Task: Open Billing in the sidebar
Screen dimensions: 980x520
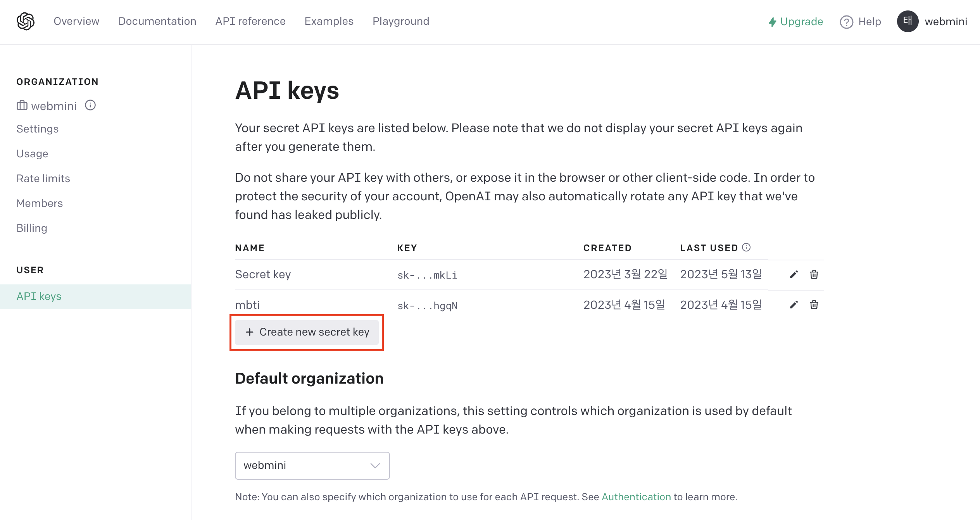Action: (32, 228)
